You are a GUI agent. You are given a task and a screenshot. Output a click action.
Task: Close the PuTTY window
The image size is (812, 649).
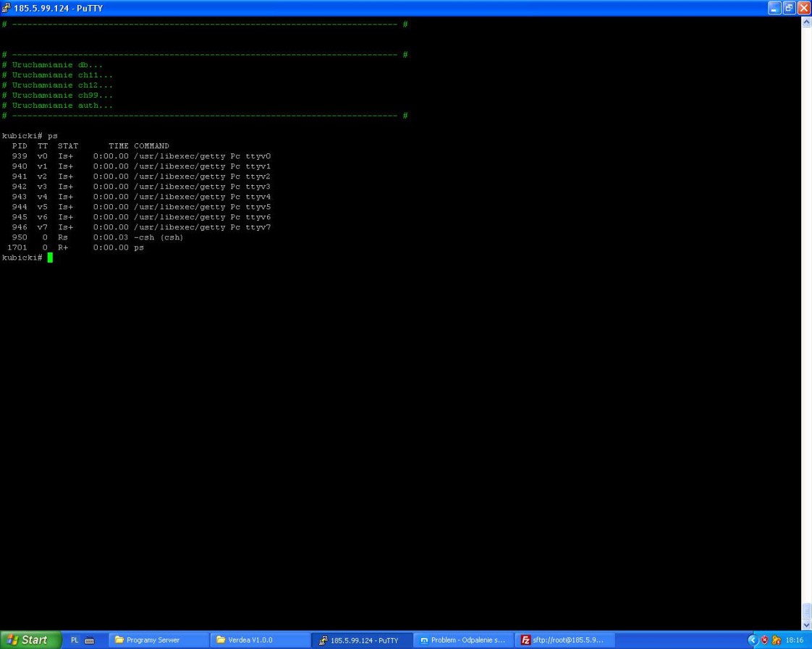tap(804, 8)
